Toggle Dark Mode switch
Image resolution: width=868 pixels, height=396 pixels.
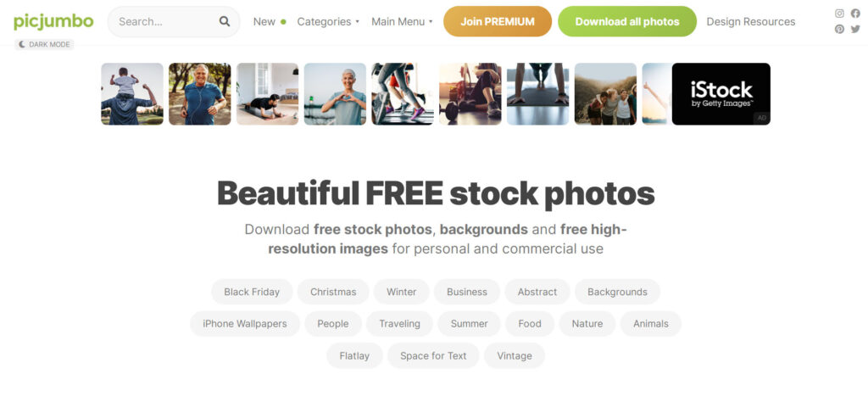click(44, 44)
